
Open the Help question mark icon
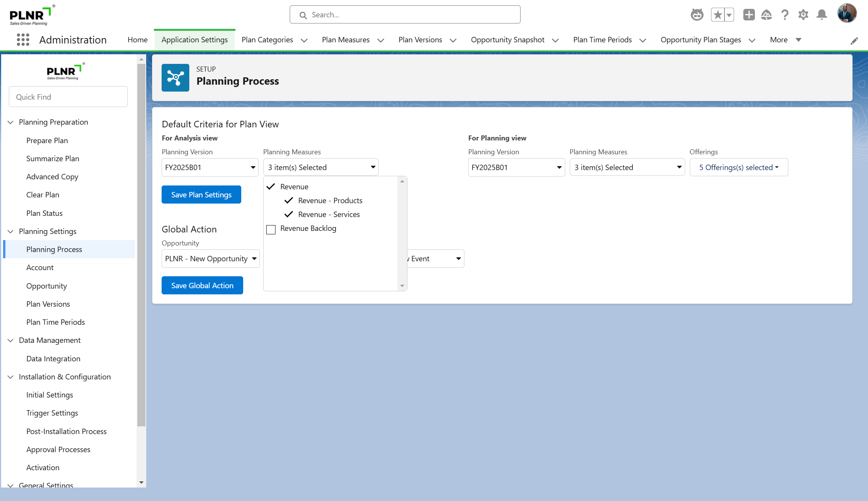point(785,15)
